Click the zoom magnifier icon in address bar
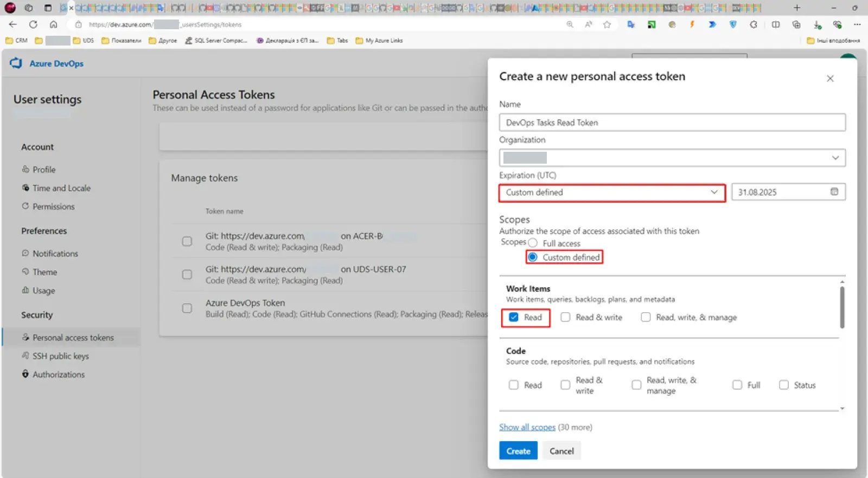868x478 pixels. point(570,24)
